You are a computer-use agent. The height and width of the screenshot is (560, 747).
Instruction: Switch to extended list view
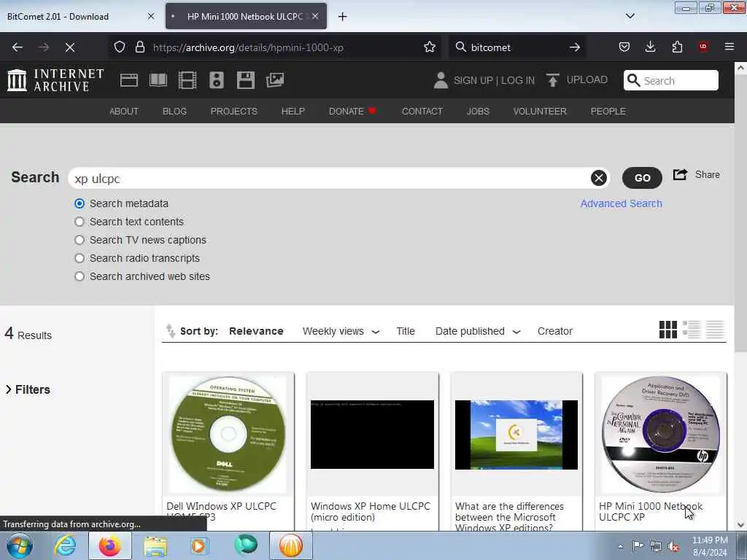coord(692,330)
